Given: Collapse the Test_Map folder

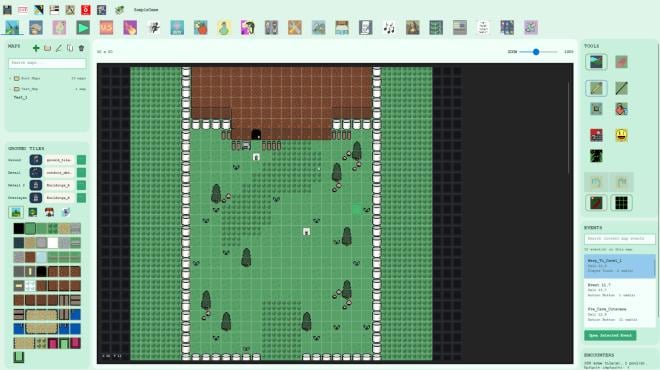Looking at the screenshot, I should 11,89.
